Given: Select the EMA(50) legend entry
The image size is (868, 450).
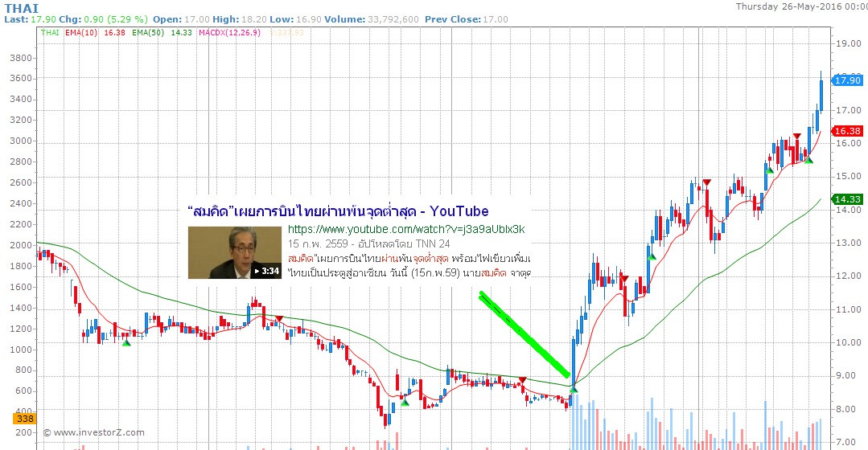Looking at the screenshot, I should click(x=148, y=33).
